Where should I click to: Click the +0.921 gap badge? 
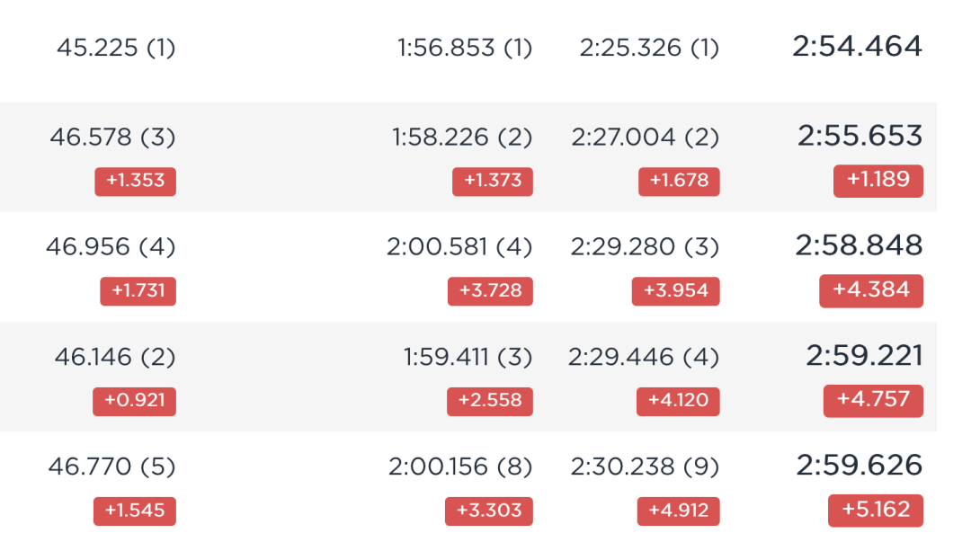pos(134,402)
